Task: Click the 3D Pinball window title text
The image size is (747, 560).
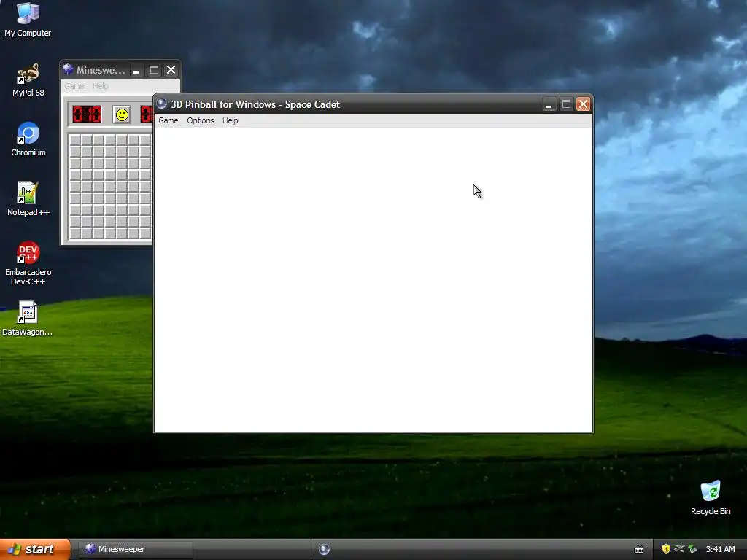Action: pos(255,104)
